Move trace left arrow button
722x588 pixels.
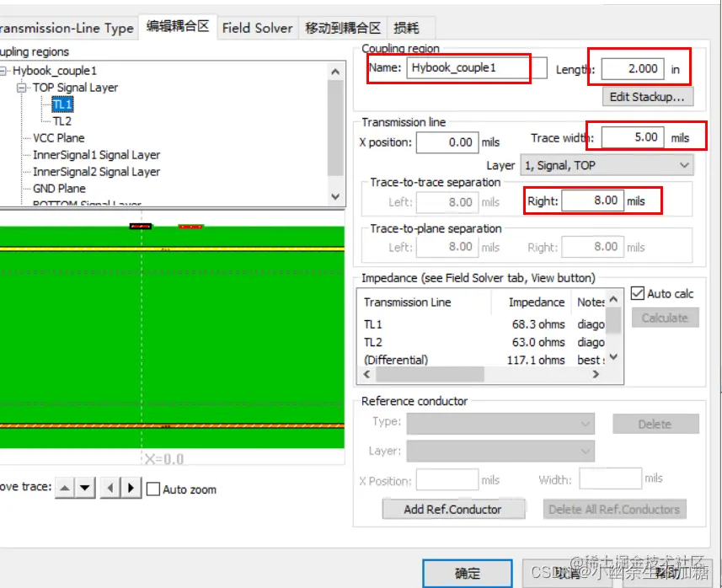pos(110,488)
